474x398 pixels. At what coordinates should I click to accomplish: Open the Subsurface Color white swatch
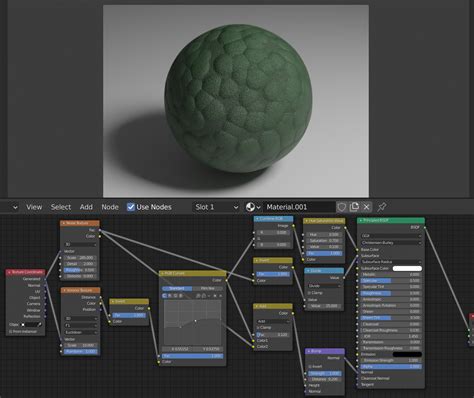tap(407, 268)
